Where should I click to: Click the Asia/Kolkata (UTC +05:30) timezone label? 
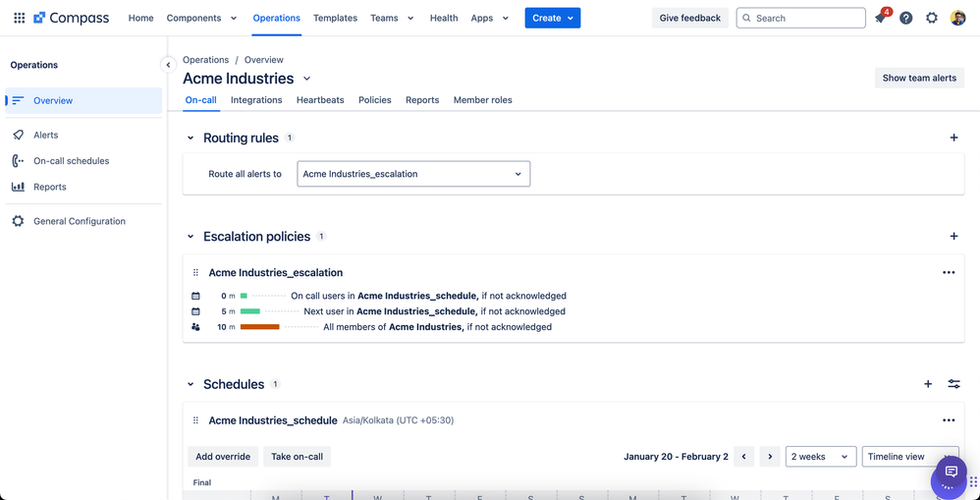398,420
